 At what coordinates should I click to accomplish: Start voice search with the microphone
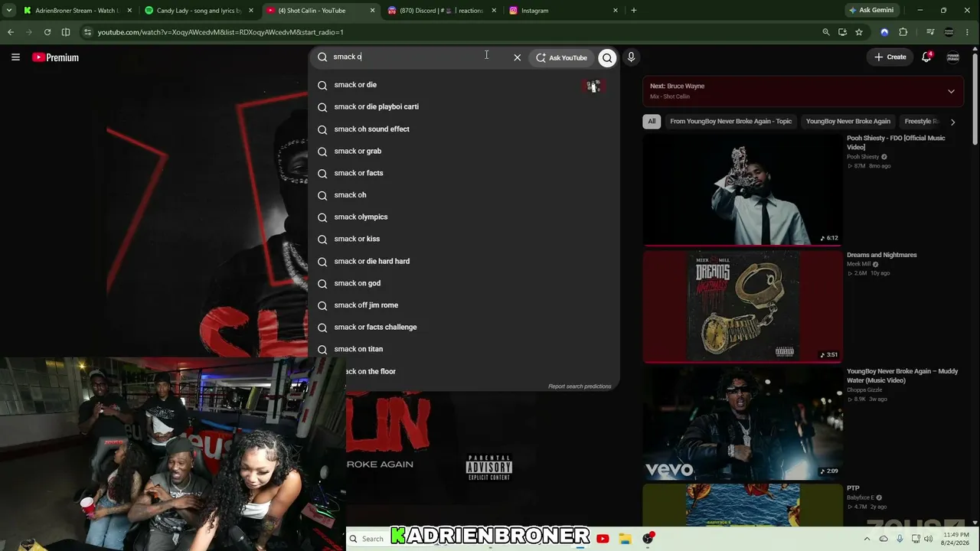(631, 57)
